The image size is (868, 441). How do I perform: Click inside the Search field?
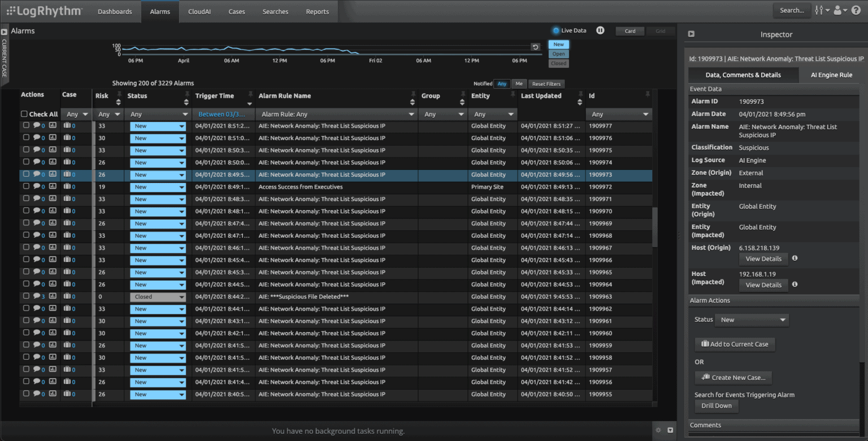(x=791, y=10)
